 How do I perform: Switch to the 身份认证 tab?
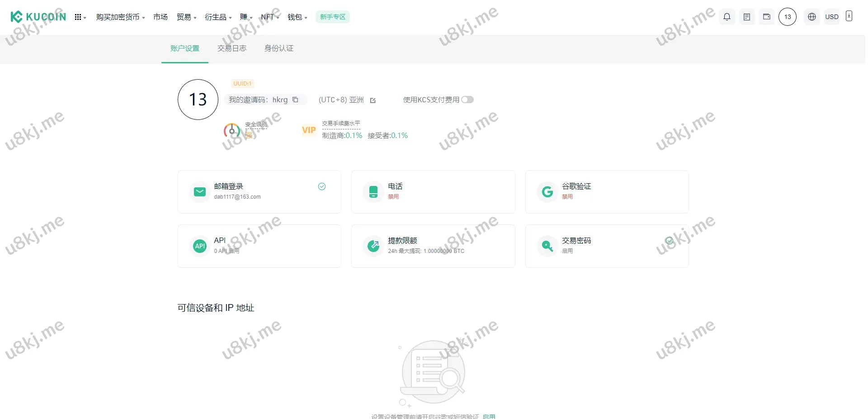click(278, 48)
